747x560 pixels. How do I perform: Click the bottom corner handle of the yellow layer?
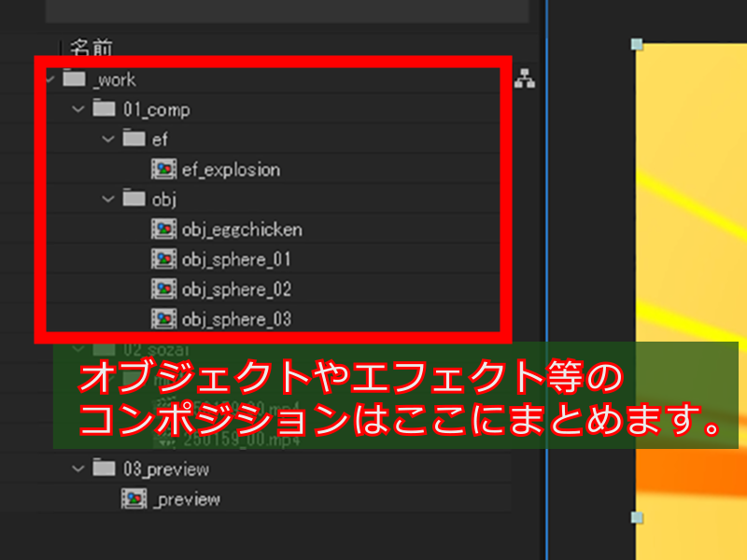[x=637, y=517]
